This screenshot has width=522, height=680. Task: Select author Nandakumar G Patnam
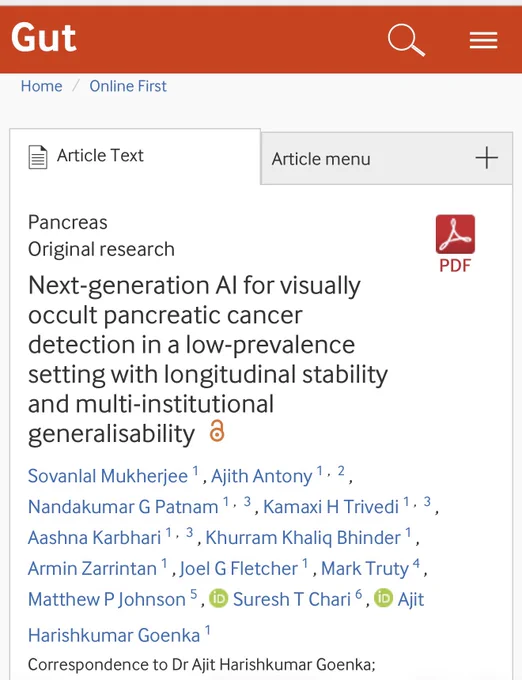coord(123,507)
